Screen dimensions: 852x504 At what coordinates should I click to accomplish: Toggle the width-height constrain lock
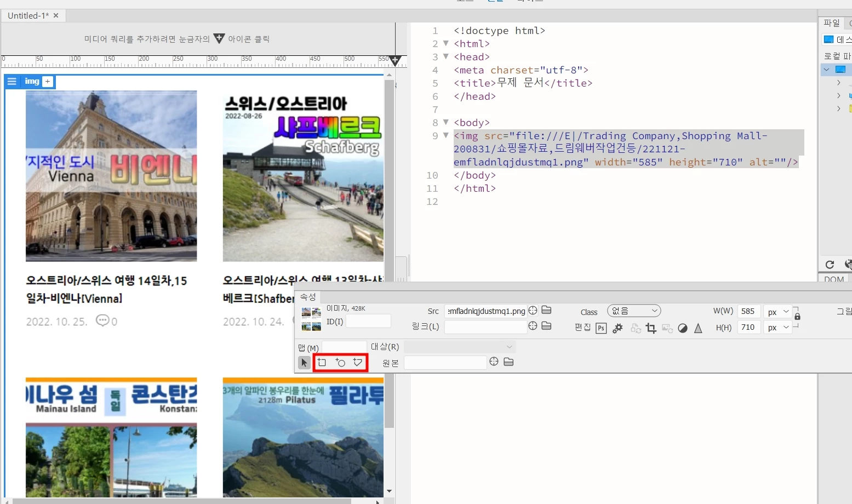point(797,316)
